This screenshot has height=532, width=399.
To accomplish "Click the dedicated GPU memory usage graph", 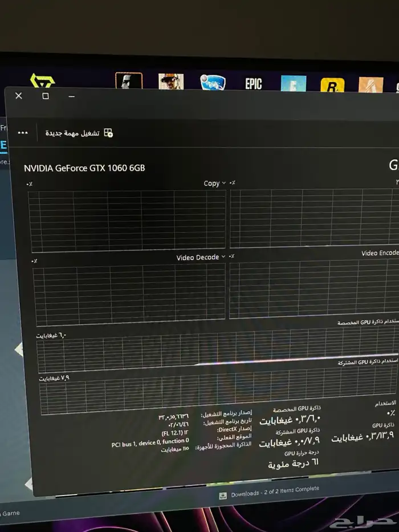I will pos(218,351).
